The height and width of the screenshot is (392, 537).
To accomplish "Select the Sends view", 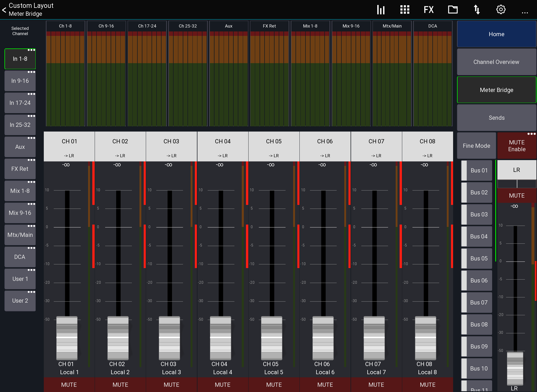I will pos(496,118).
